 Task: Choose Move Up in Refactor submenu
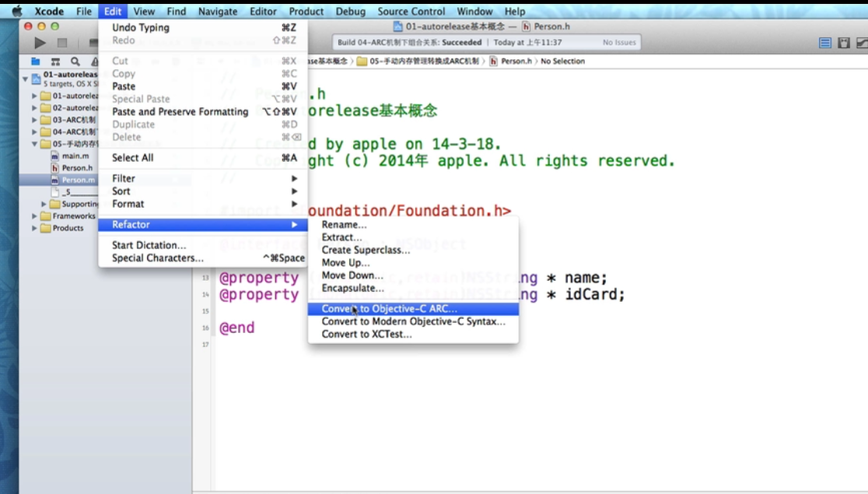click(413, 263)
